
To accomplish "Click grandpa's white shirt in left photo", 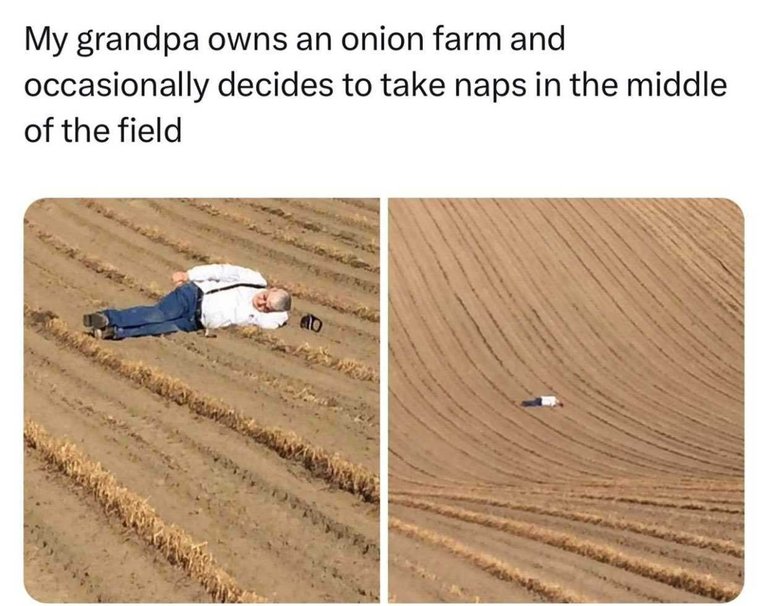I will pos(230,296).
